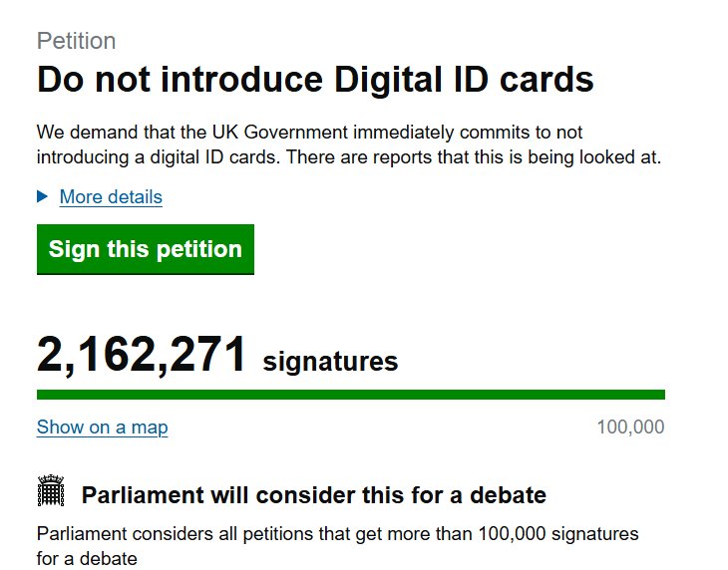Click the Parliament portcullis crest icon
Viewport: 728px width, 570px height.
[x=51, y=490]
